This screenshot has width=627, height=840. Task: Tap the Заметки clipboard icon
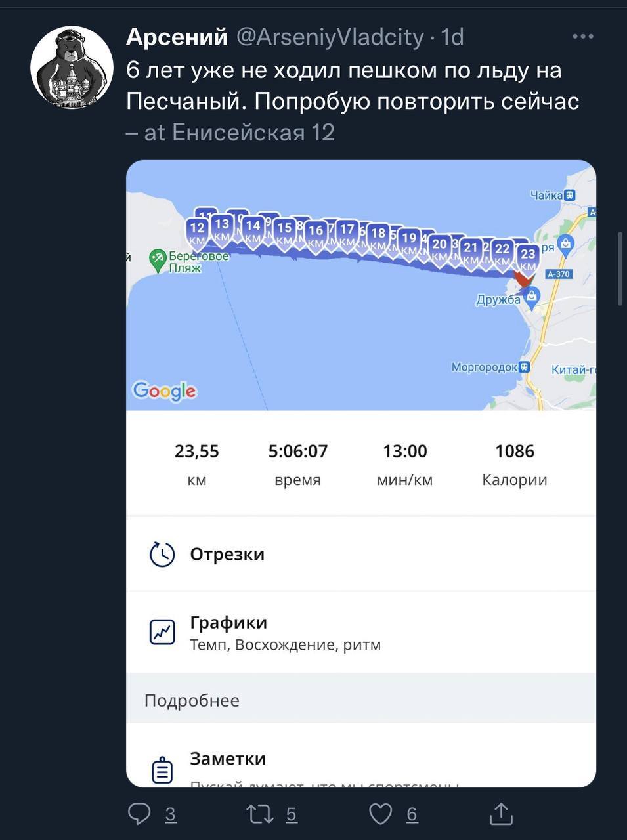click(x=162, y=770)
